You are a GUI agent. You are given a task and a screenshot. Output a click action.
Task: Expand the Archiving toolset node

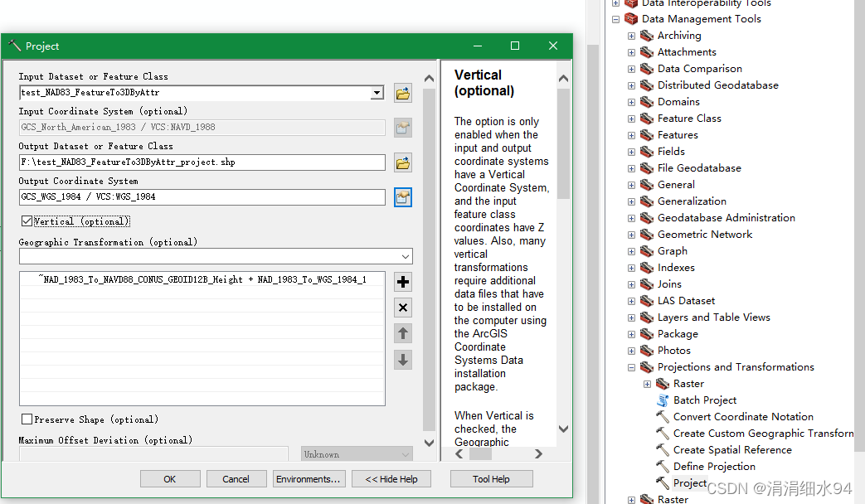click(632, 36)
